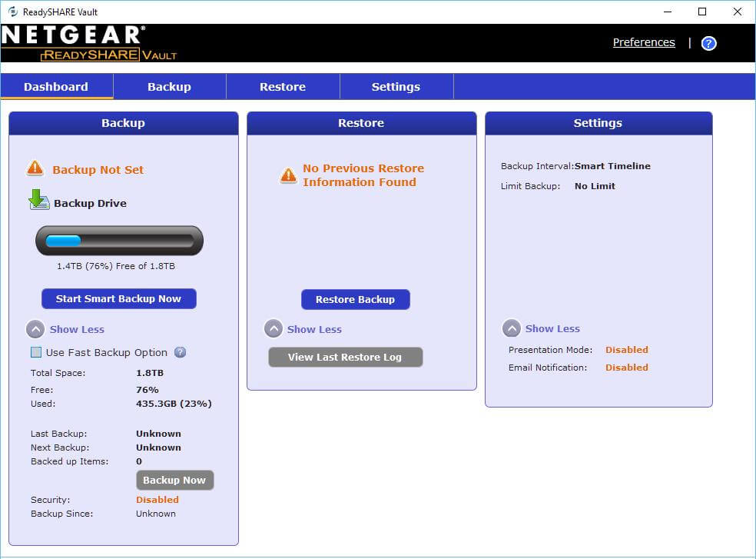Switch to the Backup tab

point(169,87)
